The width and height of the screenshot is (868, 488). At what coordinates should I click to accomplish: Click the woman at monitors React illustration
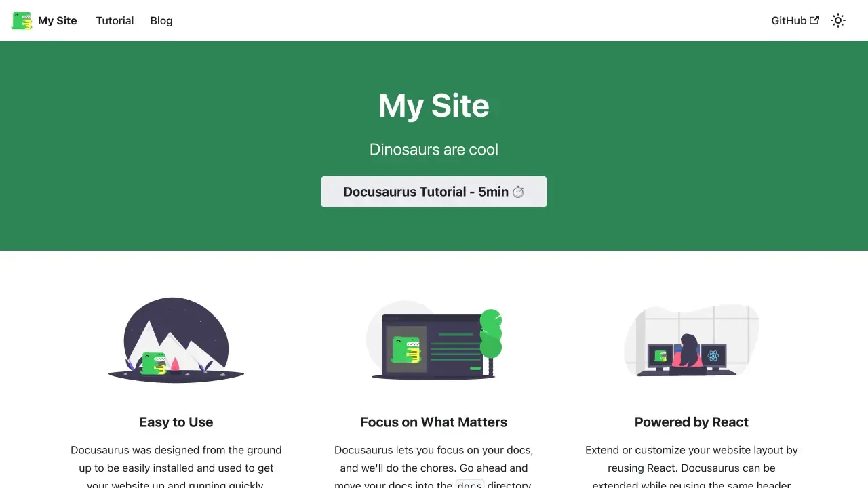tap(692, 340)
